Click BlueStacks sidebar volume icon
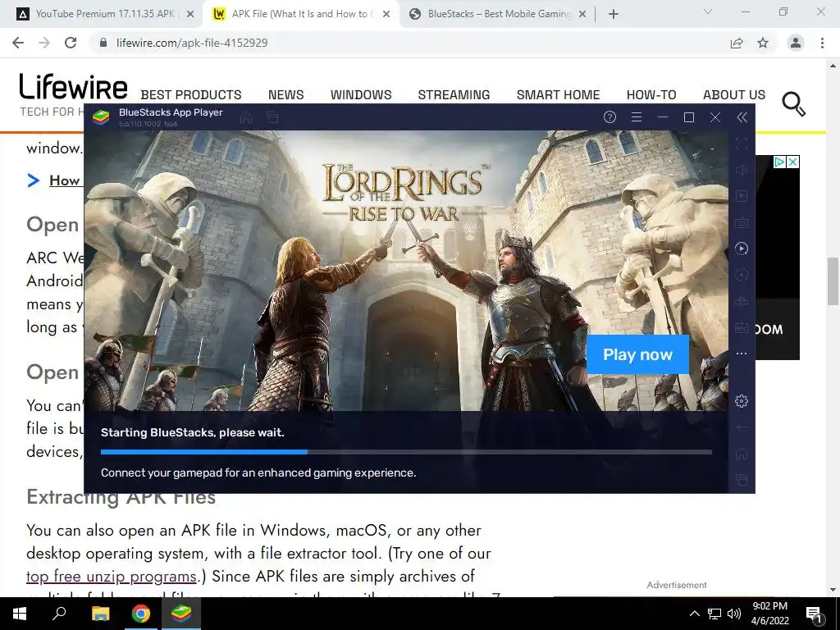840x630 pixels. (x=742, y=170)
